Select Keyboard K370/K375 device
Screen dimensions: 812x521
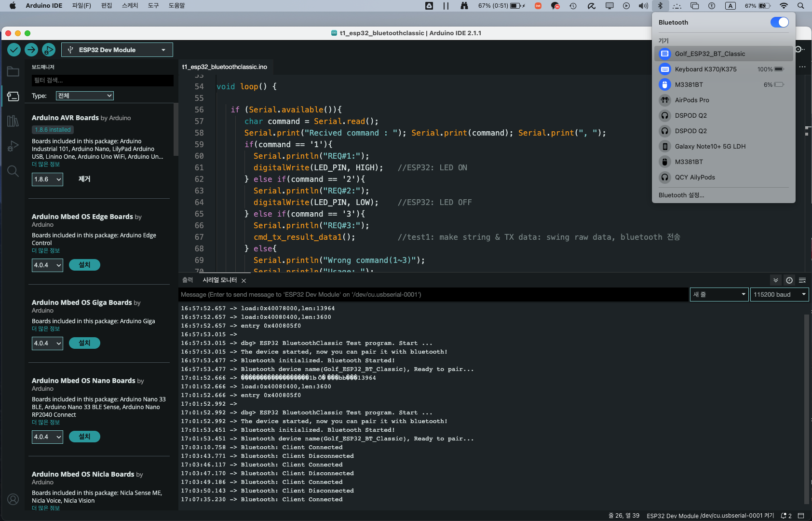tap(723, 69)
